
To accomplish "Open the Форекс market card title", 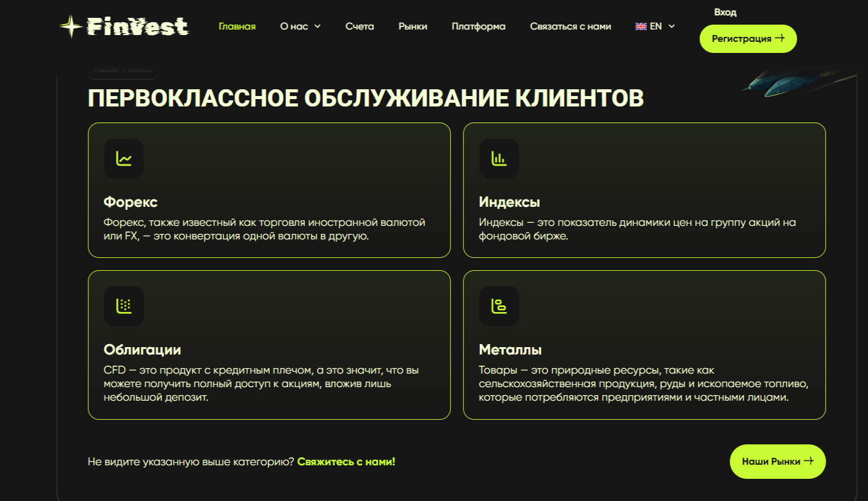I will [x=131, y=202].
